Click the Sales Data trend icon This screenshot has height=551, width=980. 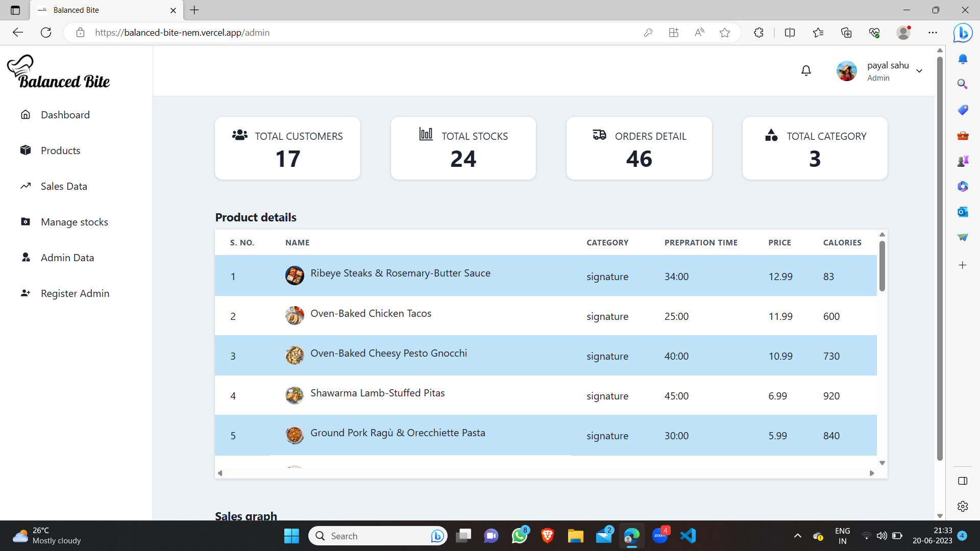25,186
